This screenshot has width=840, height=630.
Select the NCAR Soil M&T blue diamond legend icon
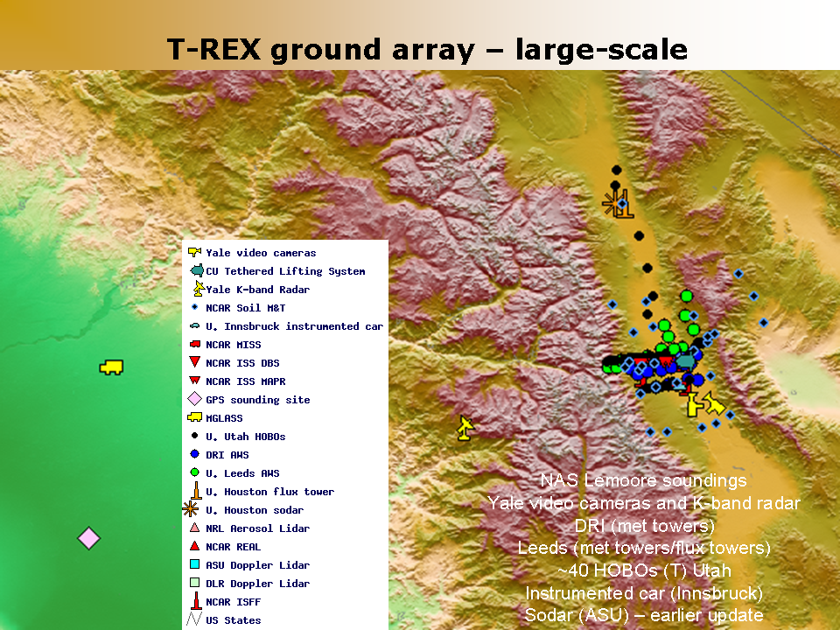click(x=194, y=307)
